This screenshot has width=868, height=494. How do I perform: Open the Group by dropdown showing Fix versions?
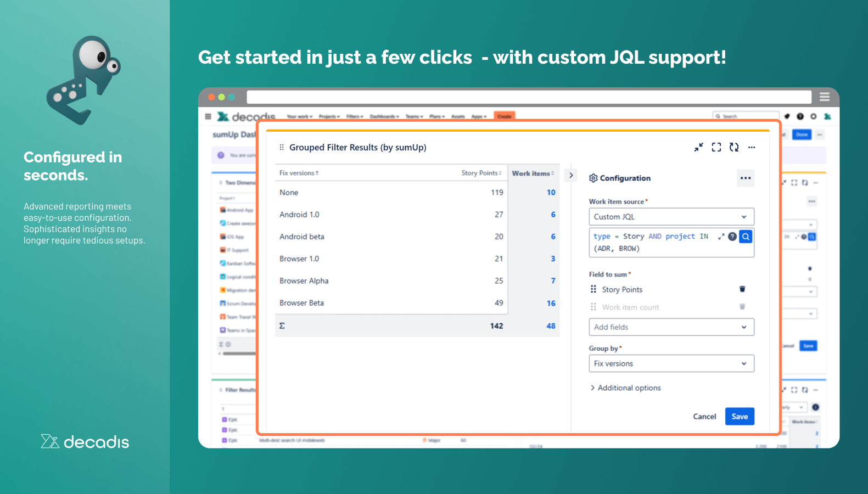[671, 363]
